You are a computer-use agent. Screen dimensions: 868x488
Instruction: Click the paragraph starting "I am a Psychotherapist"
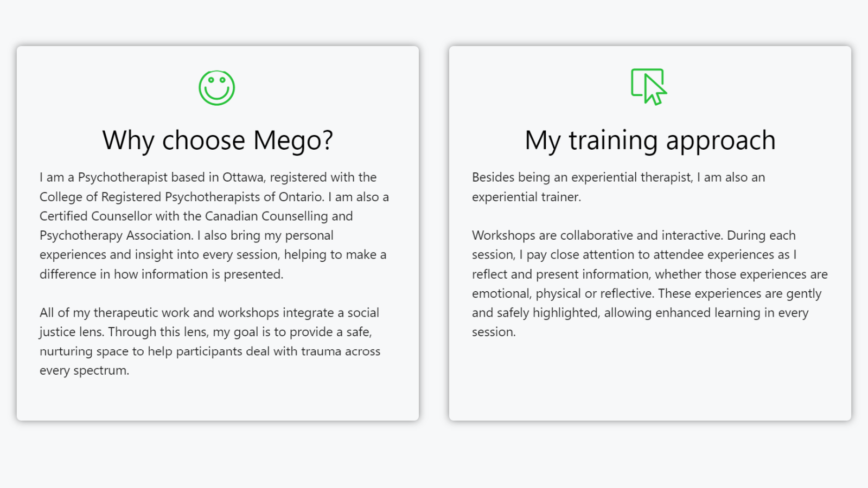(x=214, y=226)
